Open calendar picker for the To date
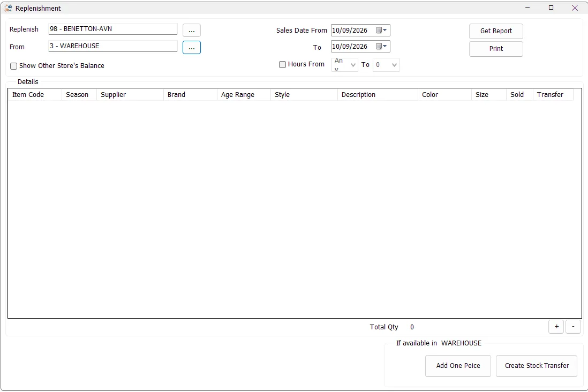The width and height of the screenshot is (588, 392). (381, 46)
